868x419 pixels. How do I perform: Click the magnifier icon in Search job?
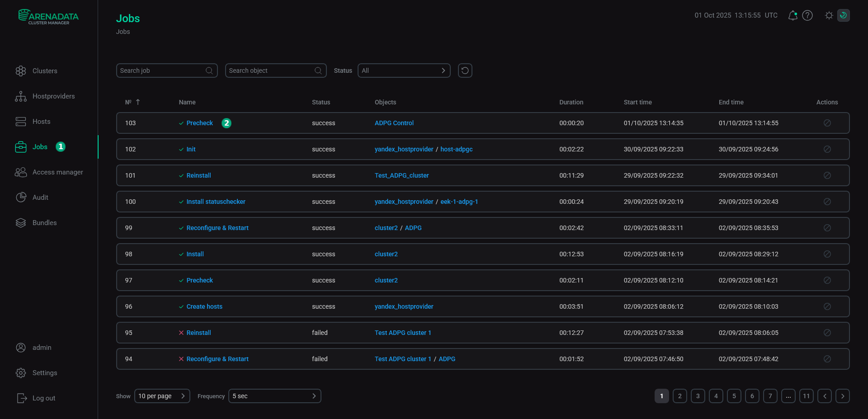coord(209,71)
